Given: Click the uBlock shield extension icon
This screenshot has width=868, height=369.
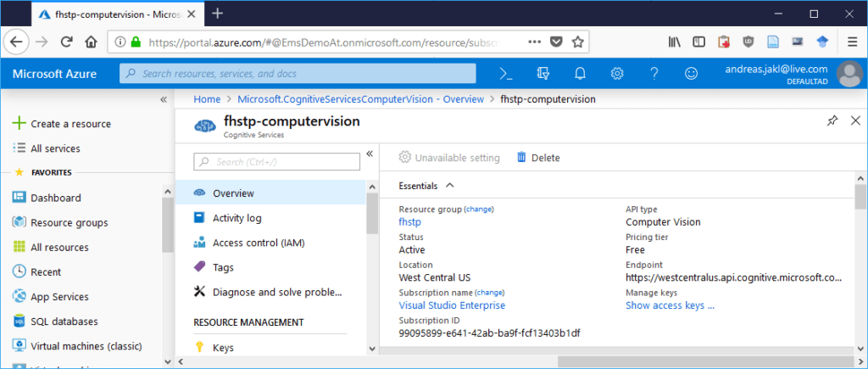Looking at the screenshot, I should pyautogui.click(x=748, y=42).
